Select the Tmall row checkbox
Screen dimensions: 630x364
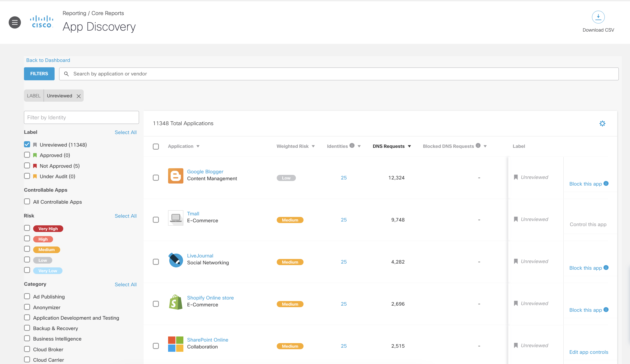tap(156, 220)
